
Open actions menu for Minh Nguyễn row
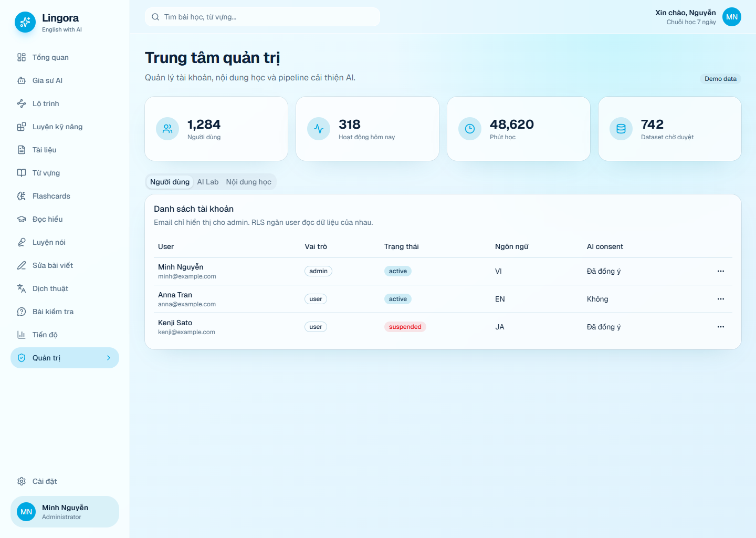721,271
